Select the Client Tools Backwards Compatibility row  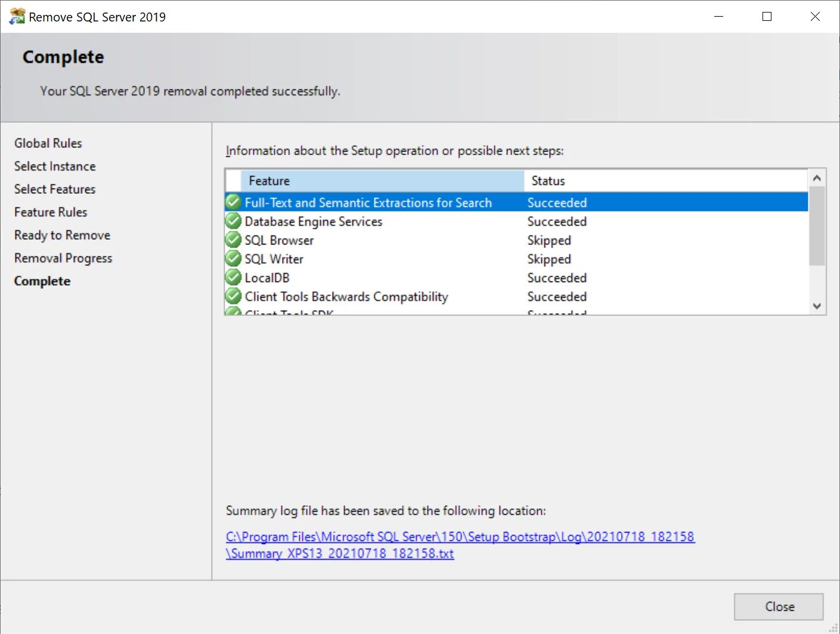click(516, 296)
